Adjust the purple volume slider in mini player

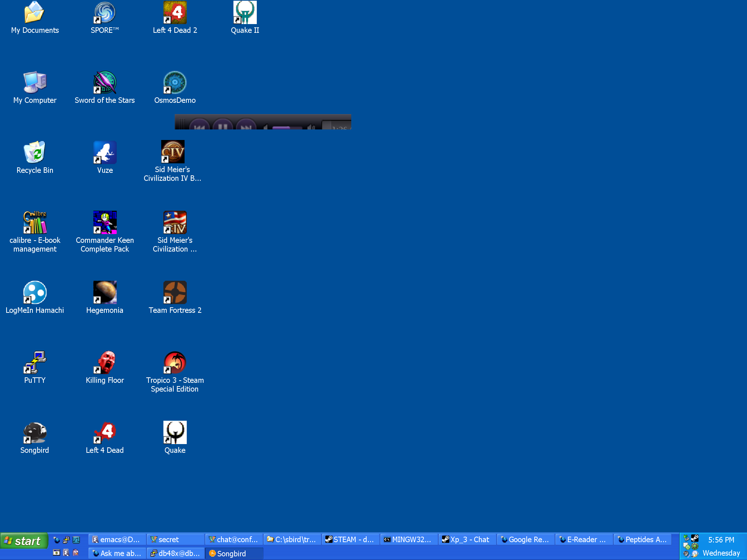(287, 128)
